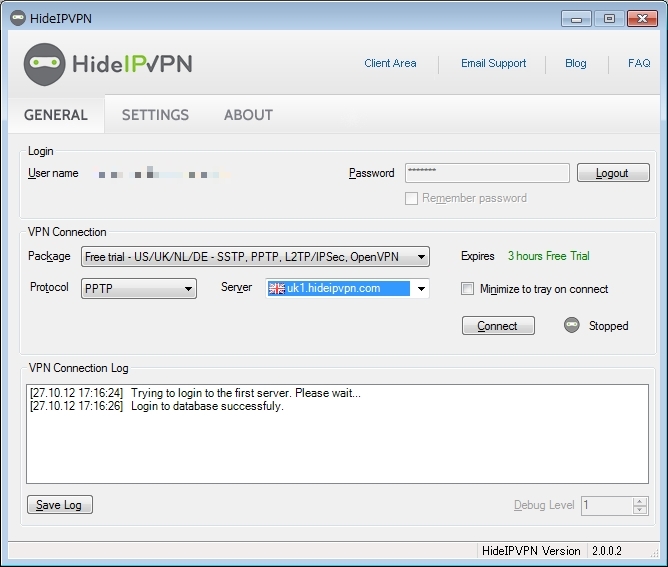668x567 pixels.
Task: Click 'HideIPVPN Version' status bar label
Action: click(x=531, y=551)
